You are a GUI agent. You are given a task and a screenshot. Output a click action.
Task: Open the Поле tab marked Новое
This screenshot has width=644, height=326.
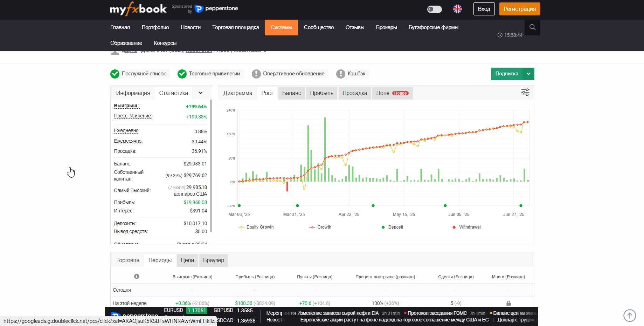coord(392,93)
